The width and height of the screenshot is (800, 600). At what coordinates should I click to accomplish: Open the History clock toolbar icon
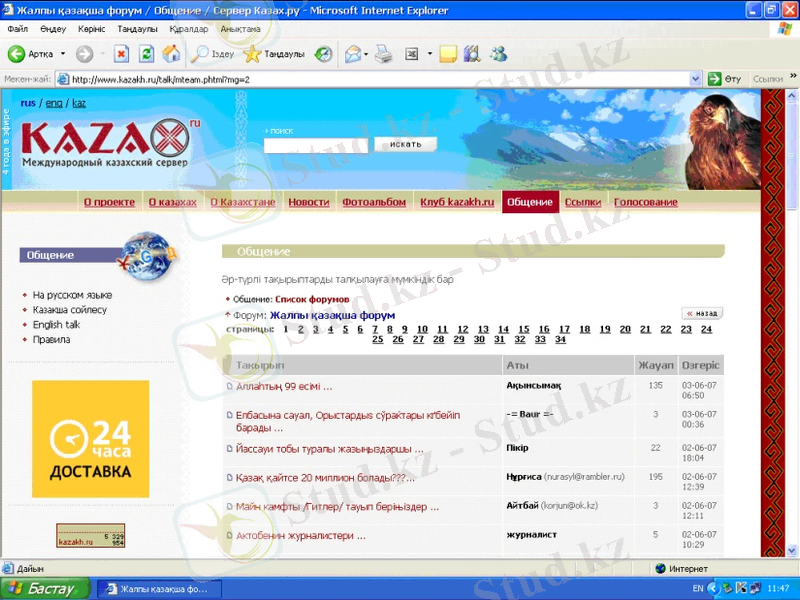323,54
